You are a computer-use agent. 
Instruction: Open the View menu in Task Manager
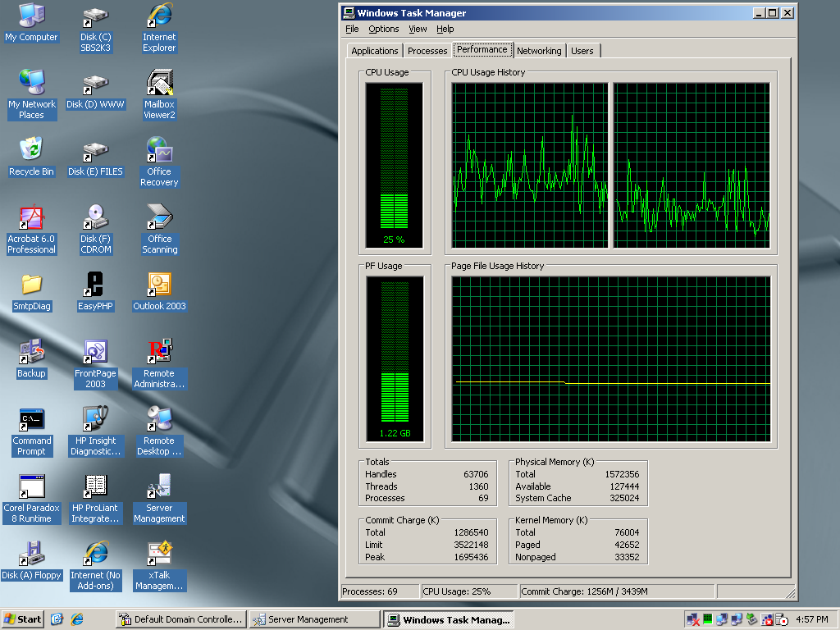[418, 29]
